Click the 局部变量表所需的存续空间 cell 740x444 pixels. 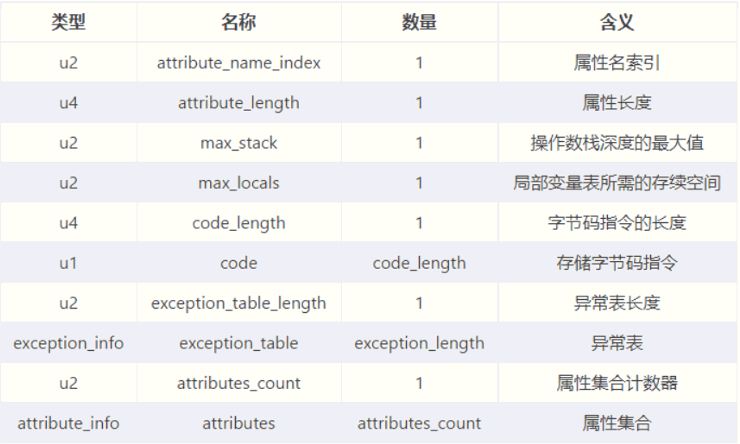(617, 183)
